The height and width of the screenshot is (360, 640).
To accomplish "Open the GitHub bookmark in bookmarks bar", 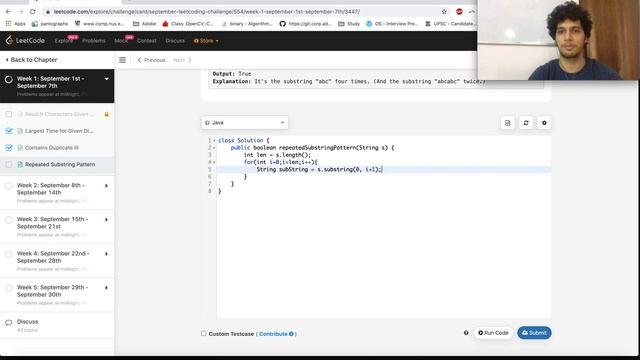I will pos(305,24).
